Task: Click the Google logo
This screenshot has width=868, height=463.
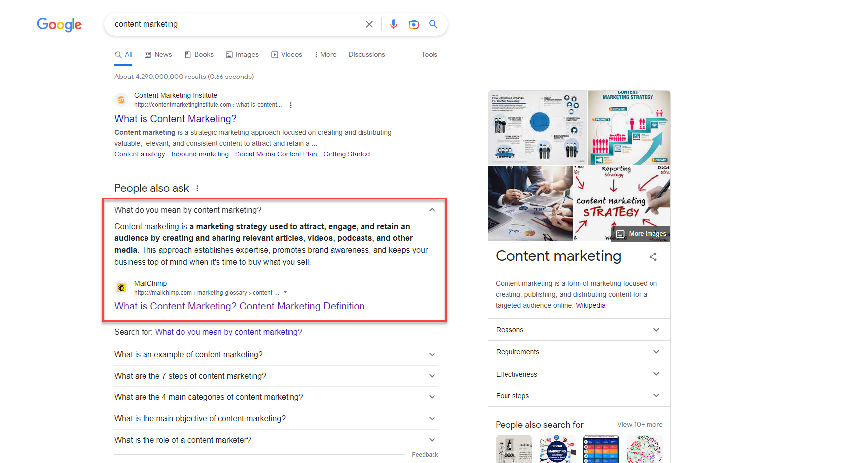Action: pyautogui.click(x=59, y=25)
